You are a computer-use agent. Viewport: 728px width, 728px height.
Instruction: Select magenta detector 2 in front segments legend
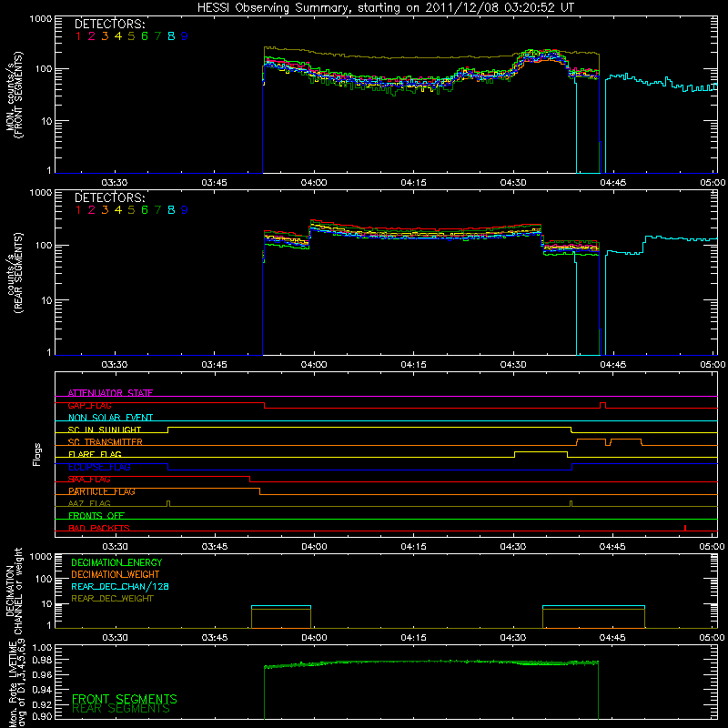92,36
